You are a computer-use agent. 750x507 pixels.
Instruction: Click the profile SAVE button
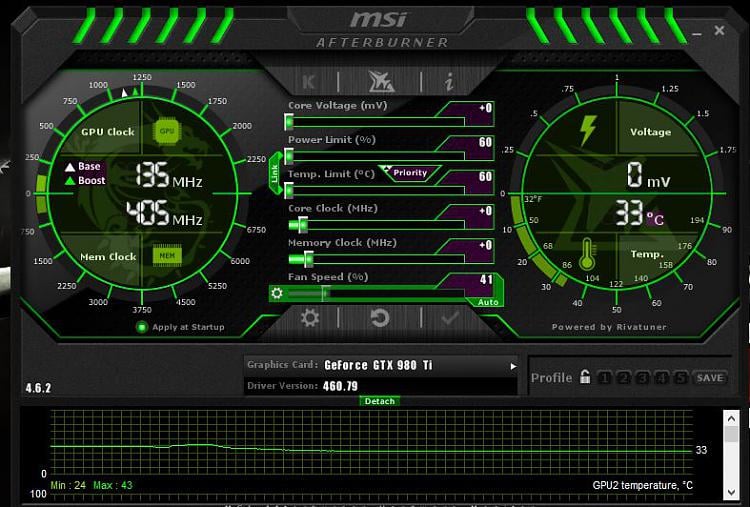click(x=710, y=378)
